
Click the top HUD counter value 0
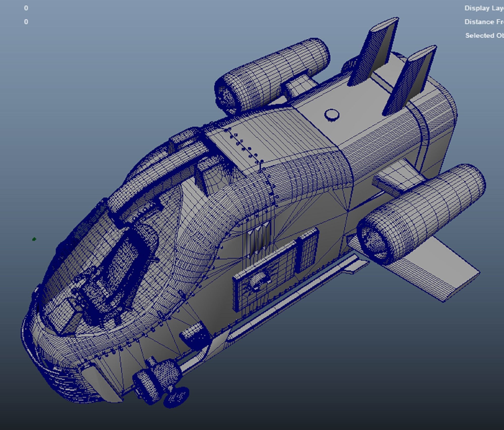pyautogui.click(x=26, y=8)
